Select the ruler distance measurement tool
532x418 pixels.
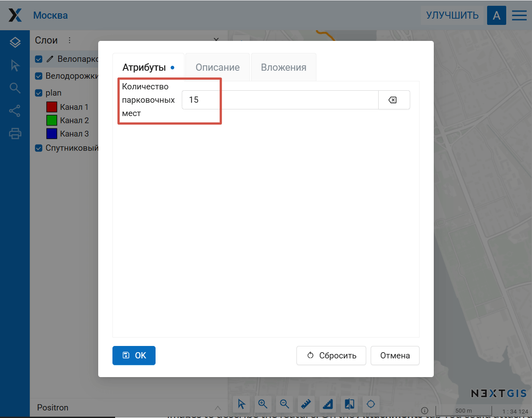[306, 404]
